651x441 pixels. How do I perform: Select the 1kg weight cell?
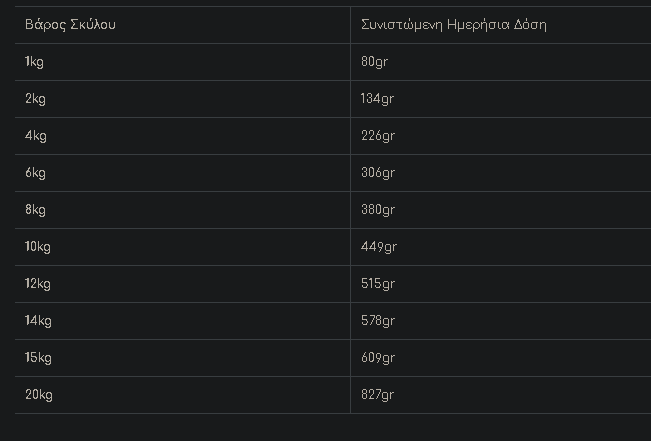34,62
